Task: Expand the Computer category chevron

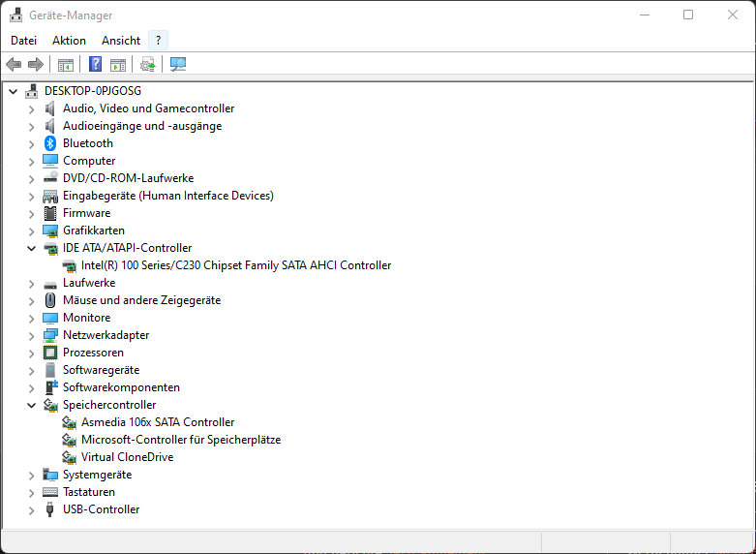Action: [x=31, y=161]
